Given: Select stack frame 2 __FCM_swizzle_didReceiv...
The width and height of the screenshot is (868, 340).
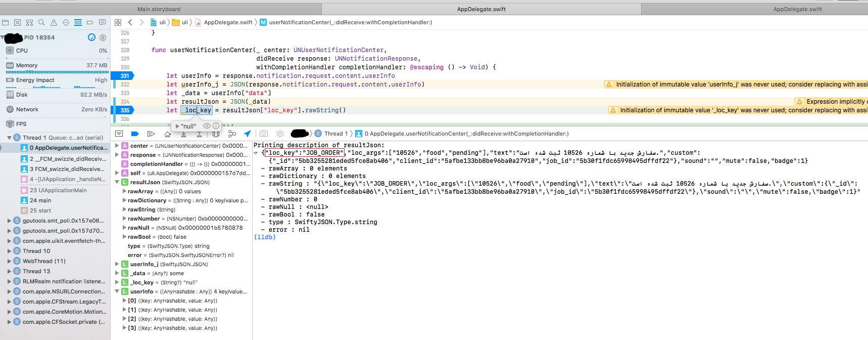Looking at the screenshot, I should point(55,159).
